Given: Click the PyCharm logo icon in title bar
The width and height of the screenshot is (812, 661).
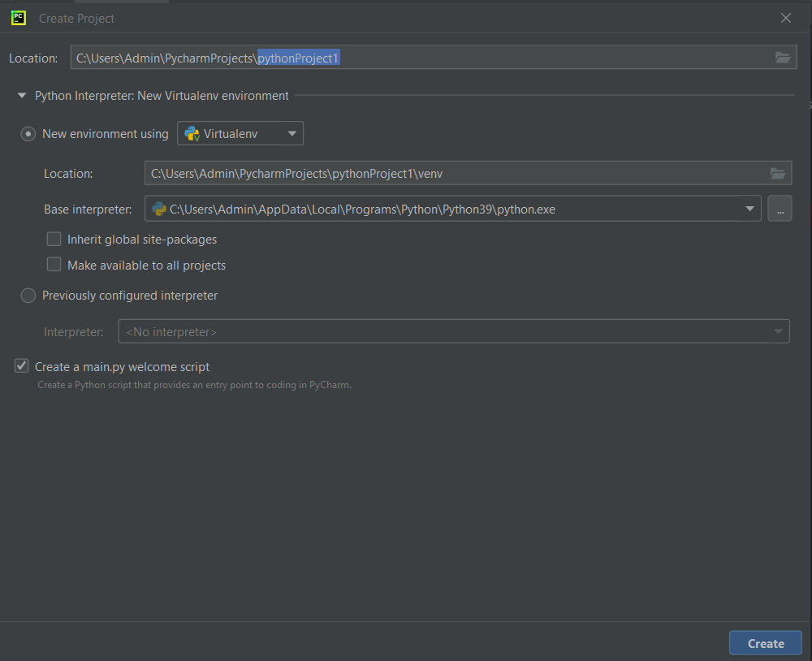Looking at the screenshot, I should click(19, 18).
